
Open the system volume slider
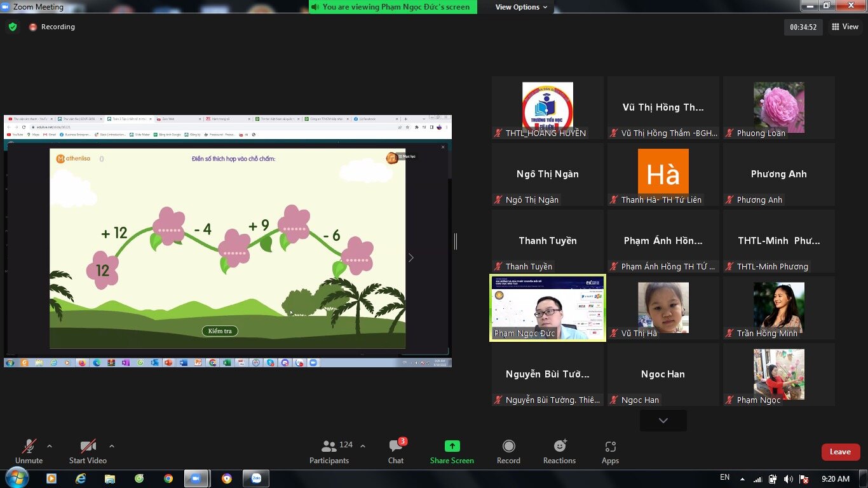tap(789, 478)
